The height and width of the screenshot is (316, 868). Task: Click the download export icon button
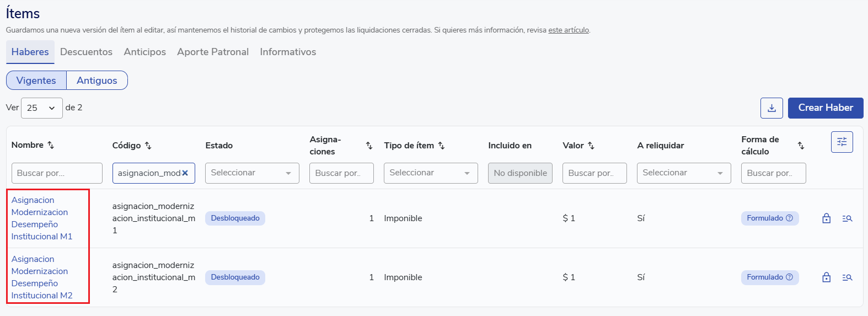[x=771, y=108]
